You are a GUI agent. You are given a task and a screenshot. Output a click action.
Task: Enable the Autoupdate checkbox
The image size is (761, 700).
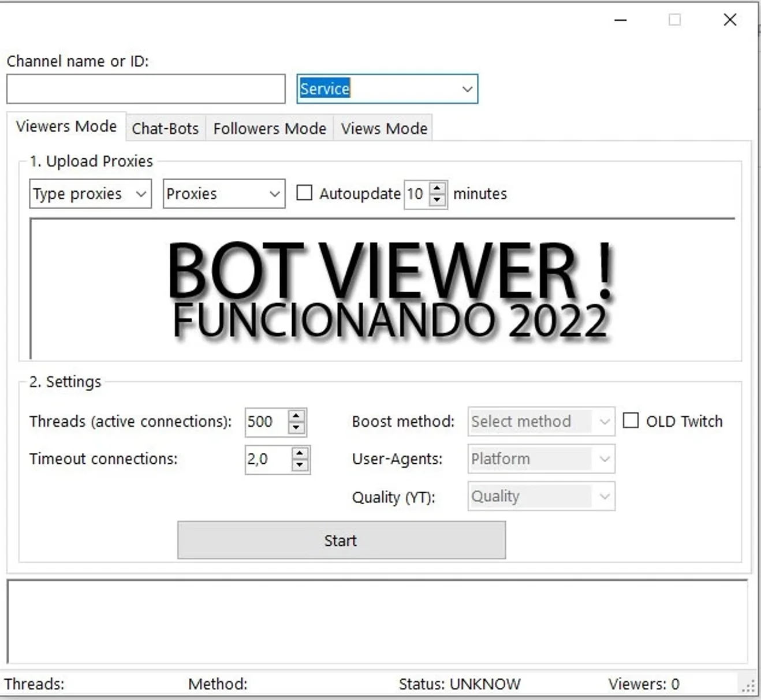(304, 192)
